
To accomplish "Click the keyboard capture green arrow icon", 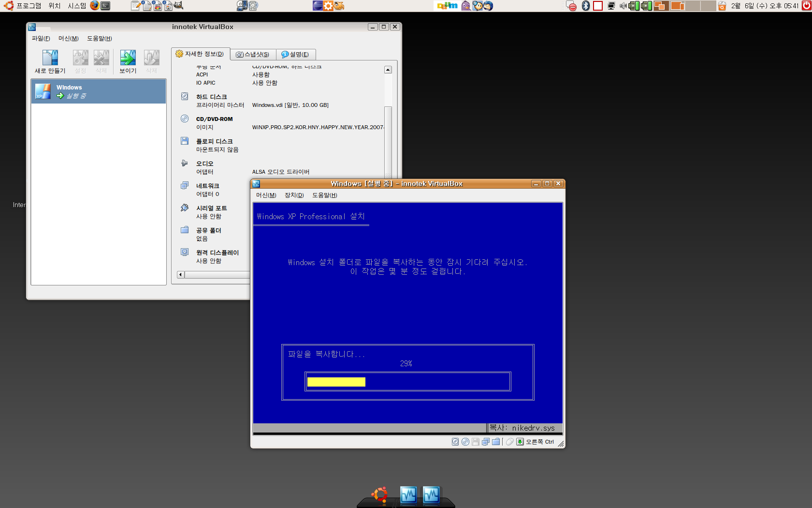I will coord(520,442).
